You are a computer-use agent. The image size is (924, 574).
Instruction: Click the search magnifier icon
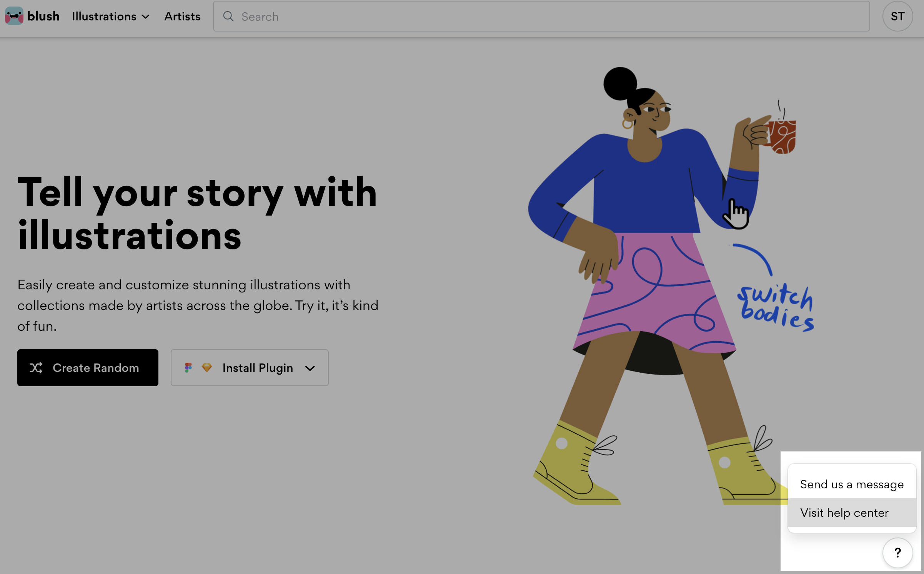click(x=228, y=16)
